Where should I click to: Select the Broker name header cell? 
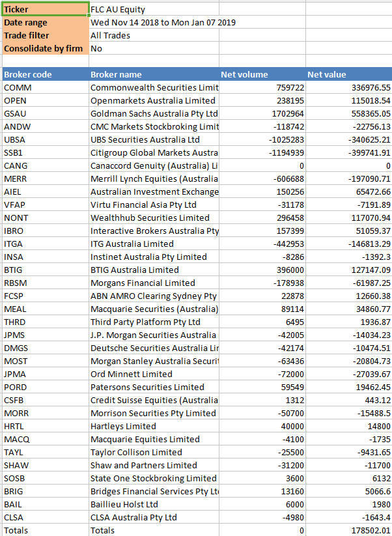(154, 74)
